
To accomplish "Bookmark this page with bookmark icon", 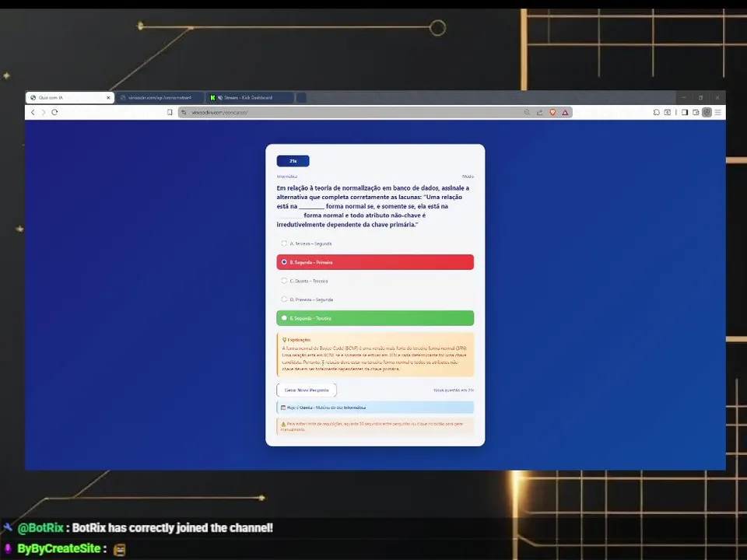I will pos(170,112).
